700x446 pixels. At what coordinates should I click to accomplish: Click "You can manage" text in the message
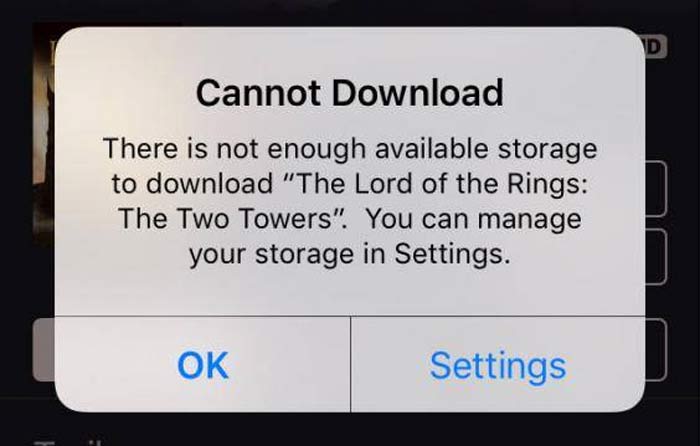click(x=473, y=218)
